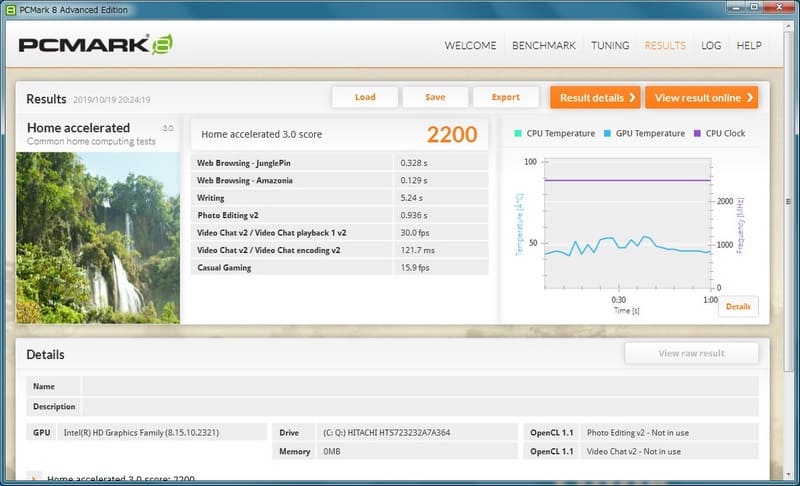Screen dimensions: 800x486
Task: Click the waterfall thumbnail image
Action: (x=98, y=238)
